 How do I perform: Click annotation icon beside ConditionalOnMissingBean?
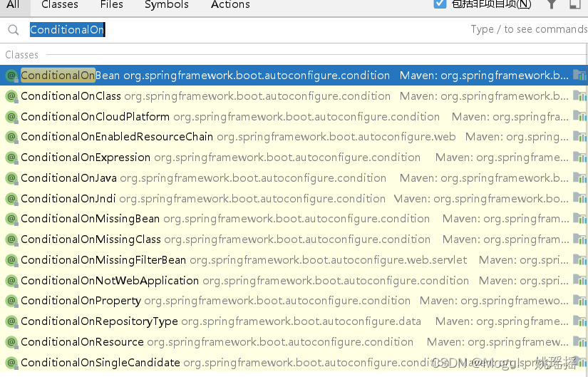coord(11,219)
